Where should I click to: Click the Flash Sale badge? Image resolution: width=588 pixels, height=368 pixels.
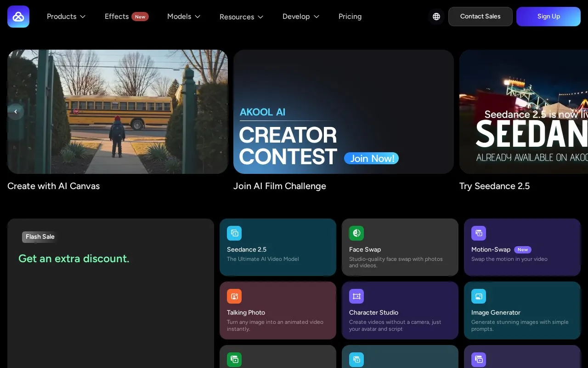click(40, 237)
